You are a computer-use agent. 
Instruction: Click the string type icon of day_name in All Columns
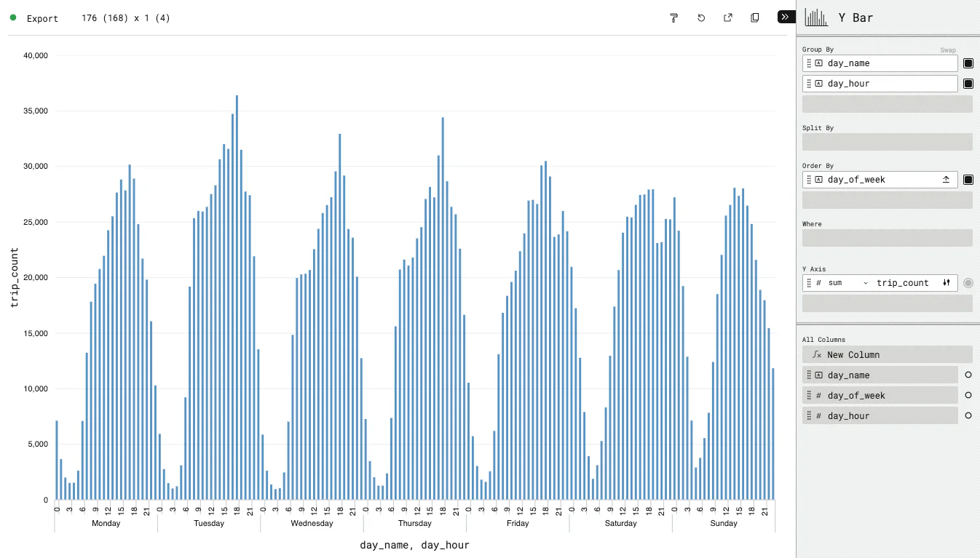click(818, 375)
